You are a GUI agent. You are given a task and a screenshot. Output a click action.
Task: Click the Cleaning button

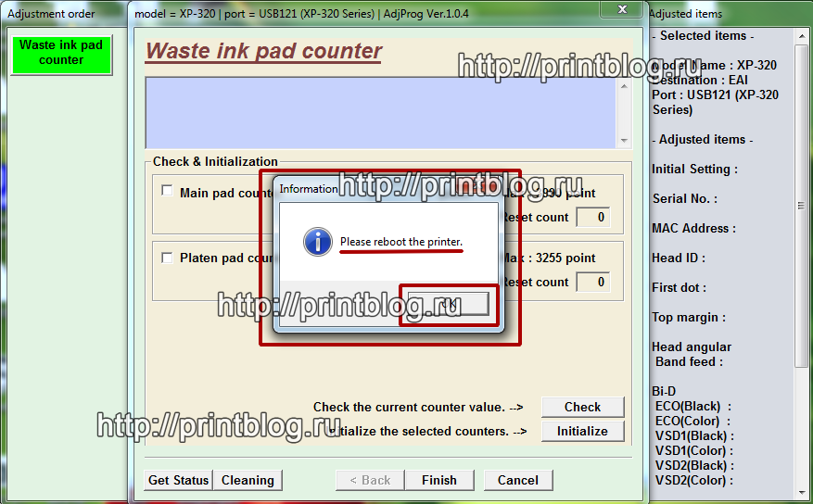click(248, 480)
